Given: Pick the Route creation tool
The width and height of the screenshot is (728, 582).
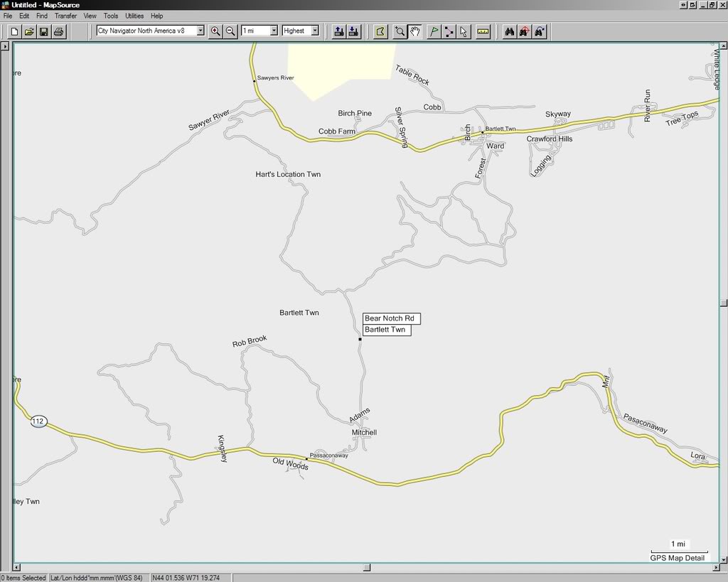Looking at the screenshot, I should (x=449, y=31).
